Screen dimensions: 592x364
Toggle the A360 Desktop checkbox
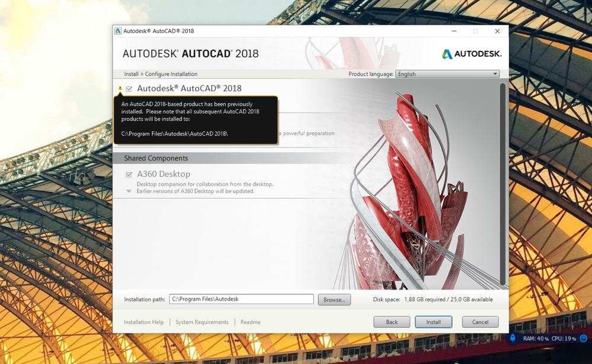pos(129,174)
